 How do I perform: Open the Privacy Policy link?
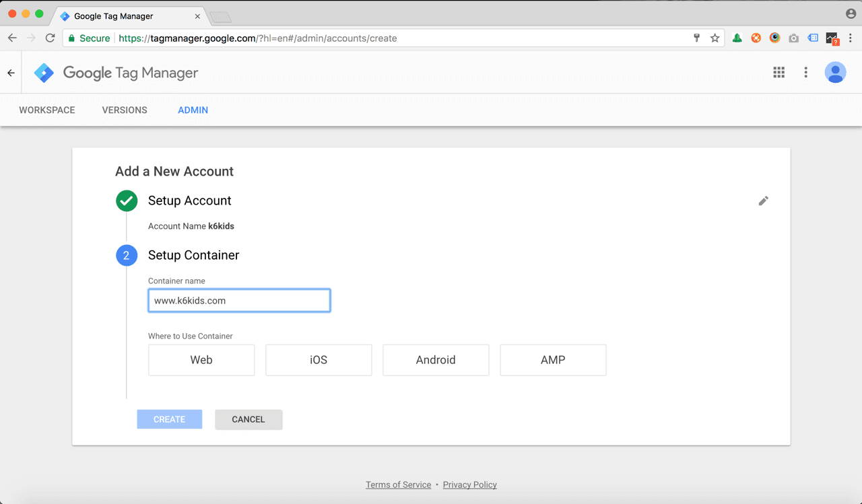(470, 484)
